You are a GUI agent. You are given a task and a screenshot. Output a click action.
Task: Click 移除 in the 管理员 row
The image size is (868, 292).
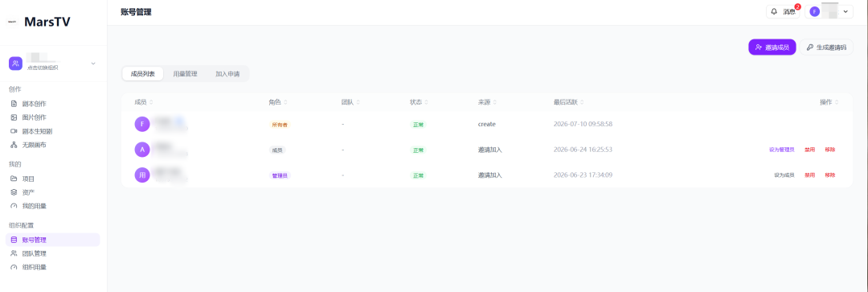click(829, 175)
